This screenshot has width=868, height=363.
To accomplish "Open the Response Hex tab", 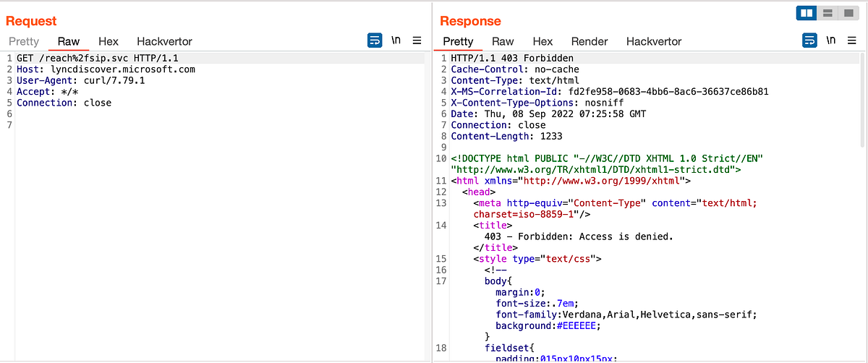I will [542, 41].
